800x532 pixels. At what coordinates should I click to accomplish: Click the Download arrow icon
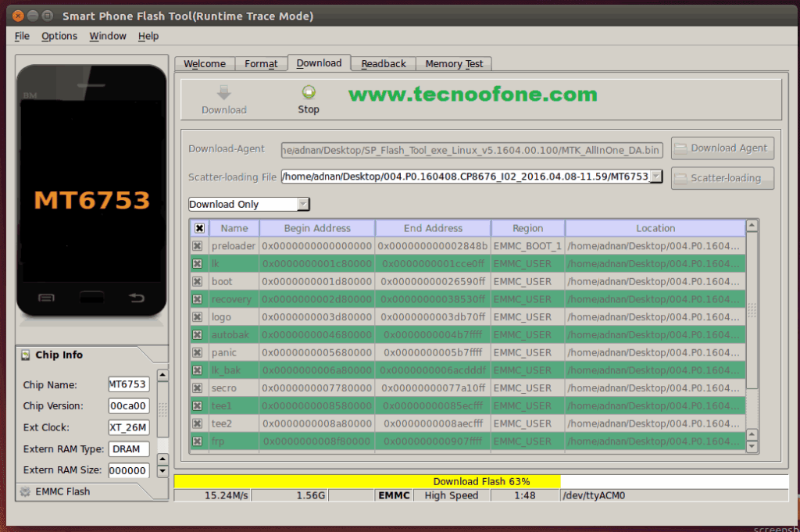click(x=224, y=92)
